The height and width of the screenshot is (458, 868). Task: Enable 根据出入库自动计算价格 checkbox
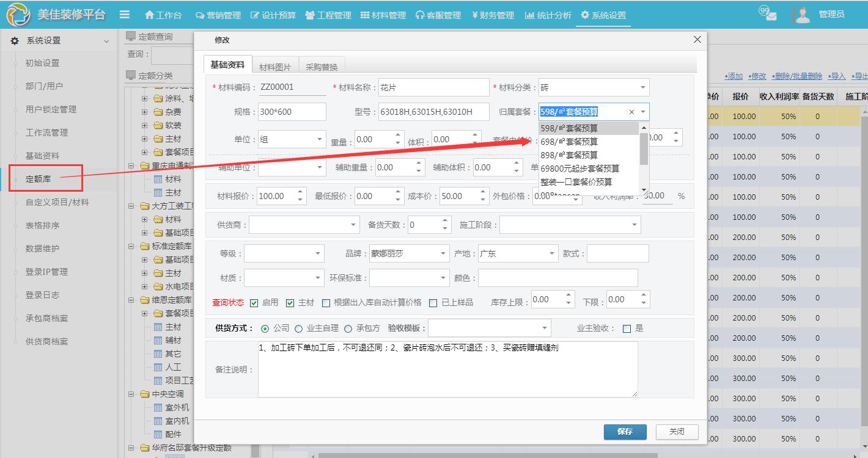pos(326,303)
